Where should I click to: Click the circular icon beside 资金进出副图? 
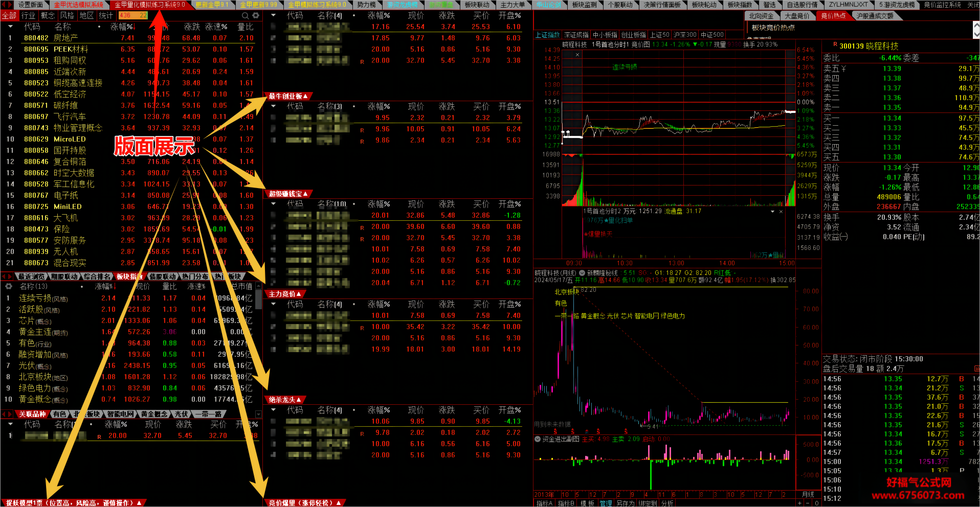538,439
